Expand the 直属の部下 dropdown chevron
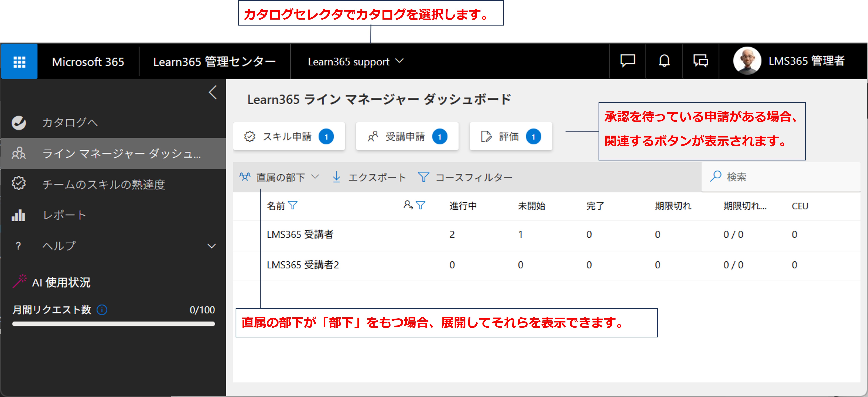Viewport: 868px width, 397px height. (315, 176)
